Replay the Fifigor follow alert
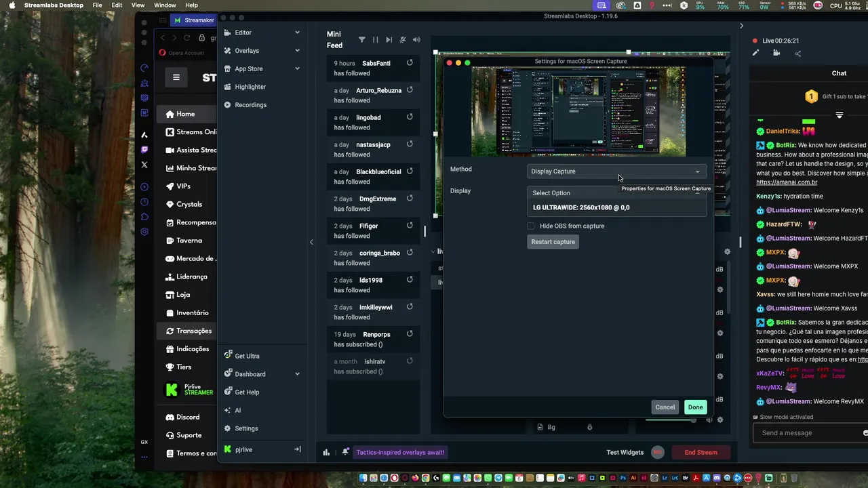The height and width of the screenshot is (488, 868). [x=410, y=226]
